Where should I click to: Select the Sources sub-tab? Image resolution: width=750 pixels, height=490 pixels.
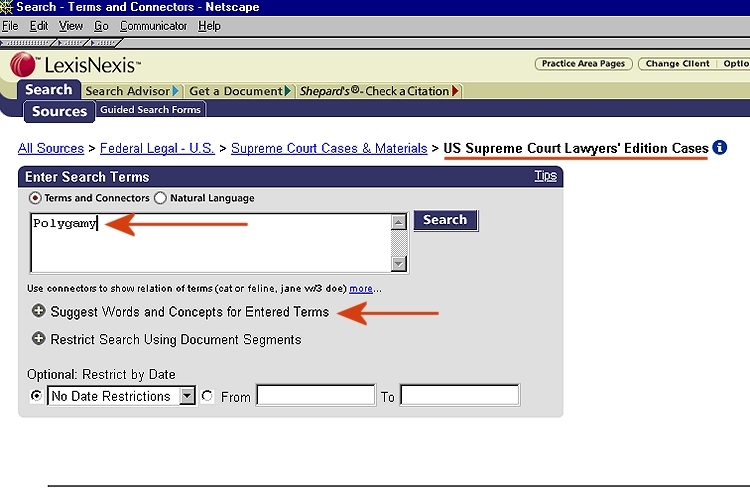coord(59,111)
